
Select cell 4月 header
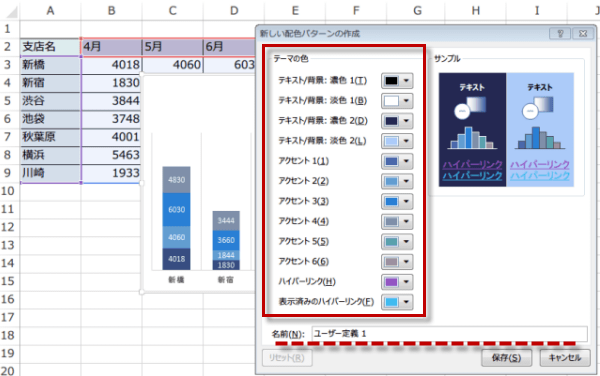[111, 47]
